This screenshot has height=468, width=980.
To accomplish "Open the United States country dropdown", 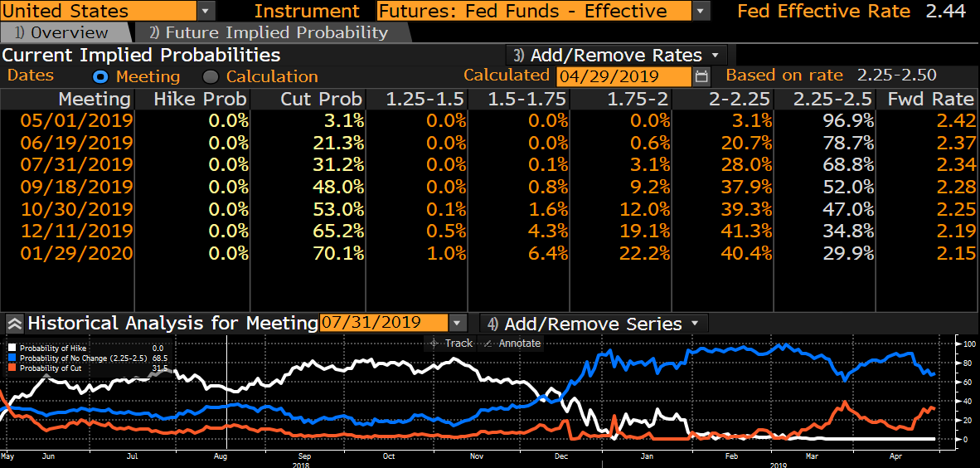I will (x=206, y=11).
